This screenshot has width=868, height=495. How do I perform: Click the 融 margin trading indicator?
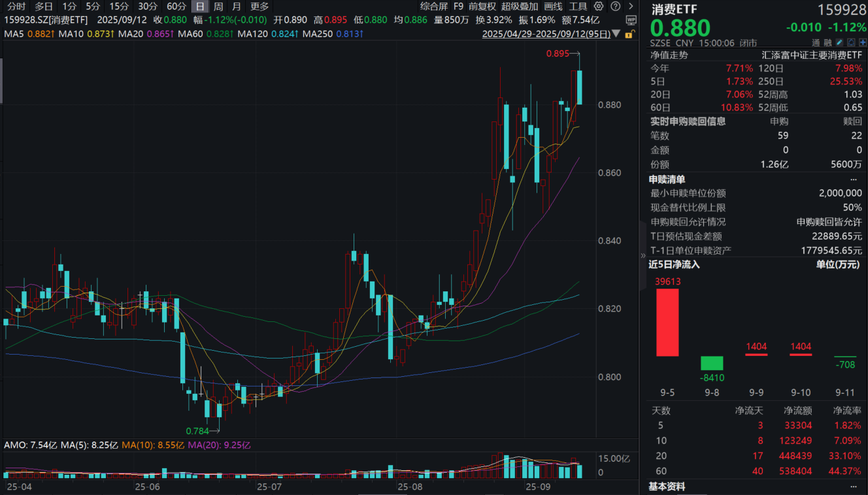(828, 42)
